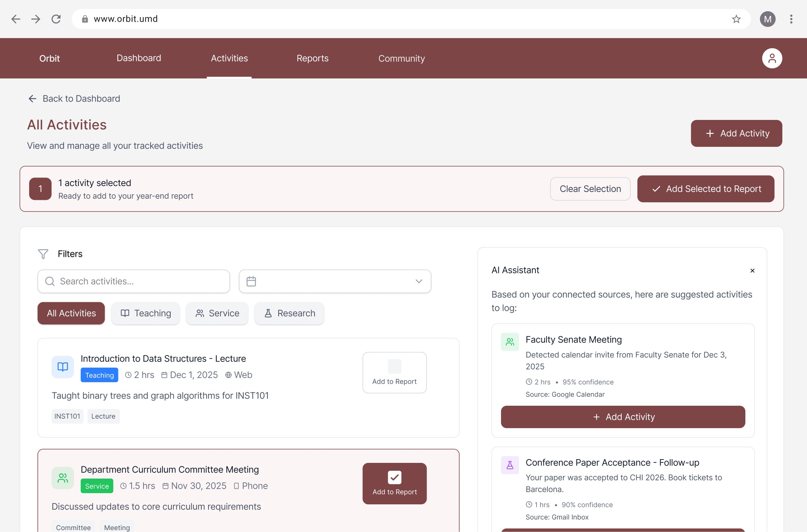Click book icon beside Data Structures lecture
The image size is (807, 532).
pos(63,367)
